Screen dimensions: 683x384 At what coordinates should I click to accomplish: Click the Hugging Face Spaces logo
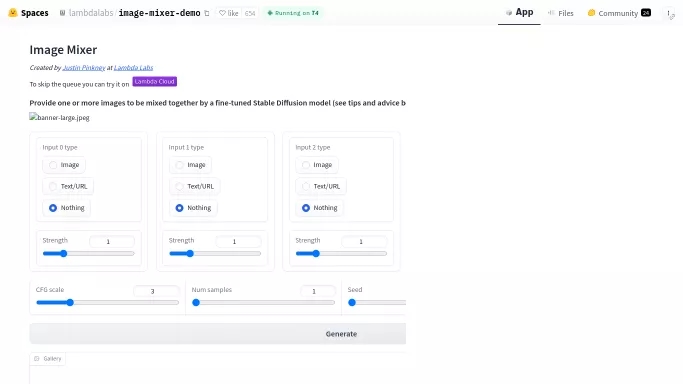click(x=13, y=13)
